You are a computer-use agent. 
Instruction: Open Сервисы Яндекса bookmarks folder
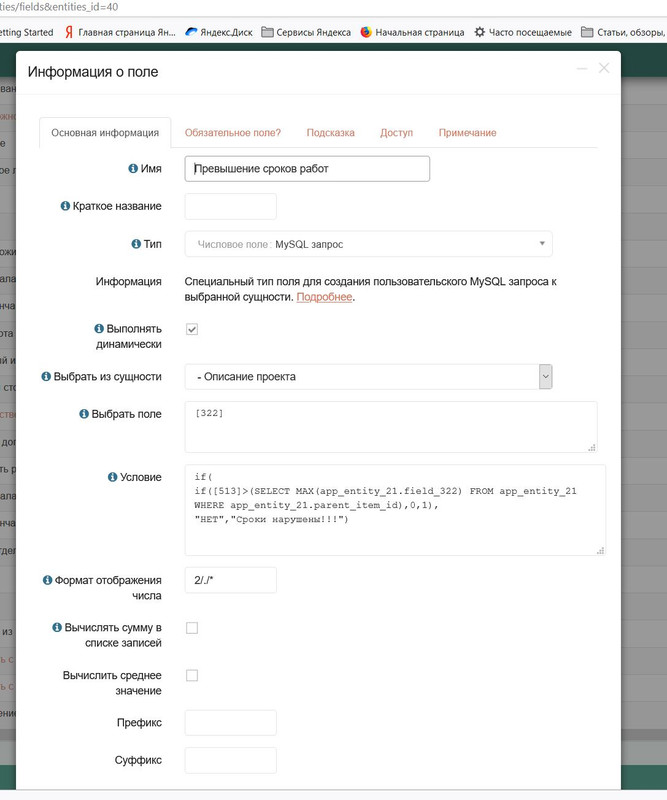click(306, 32)
